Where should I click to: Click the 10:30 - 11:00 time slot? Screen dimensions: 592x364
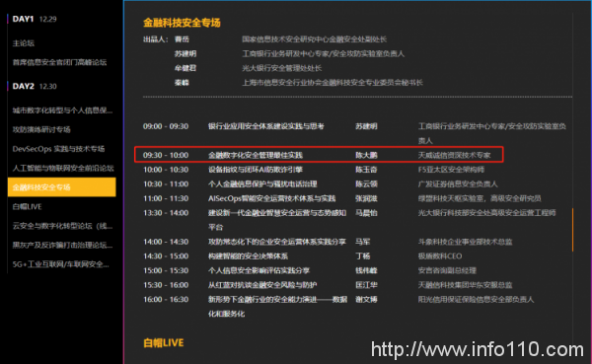tap(166, 183)
